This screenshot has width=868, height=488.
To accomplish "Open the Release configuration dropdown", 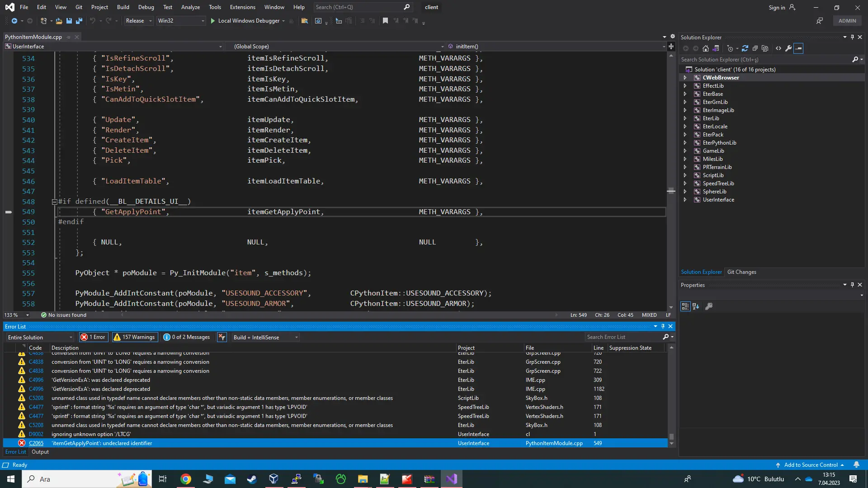I will [x=139, y=21].
